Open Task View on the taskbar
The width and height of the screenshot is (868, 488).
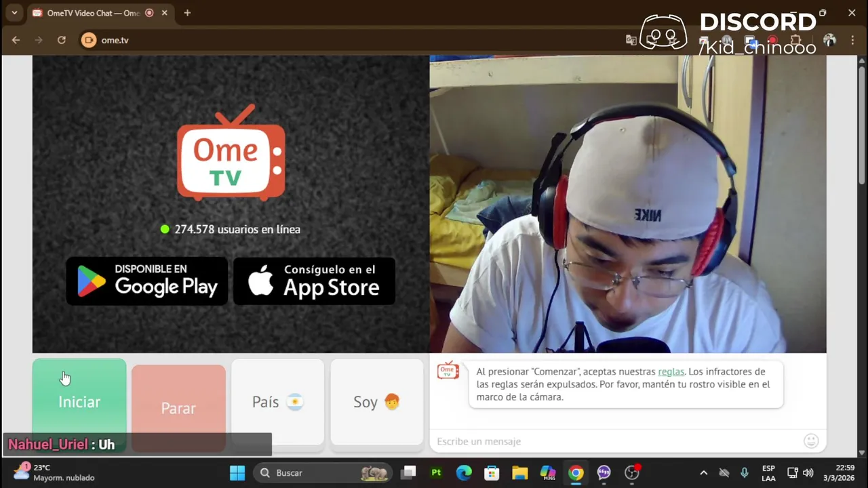tap(408, 472)
